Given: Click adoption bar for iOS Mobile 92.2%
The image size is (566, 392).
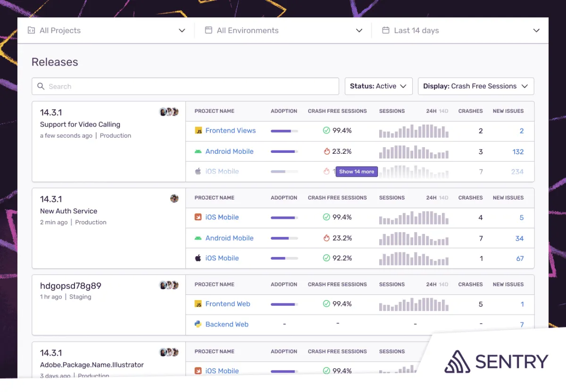Looking at the screenshot, I should 284,259.
